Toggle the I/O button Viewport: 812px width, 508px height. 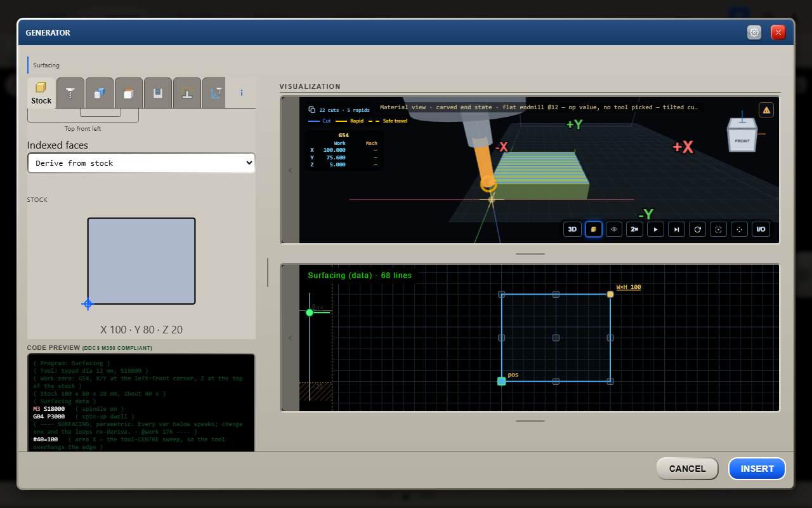(761, 229)
